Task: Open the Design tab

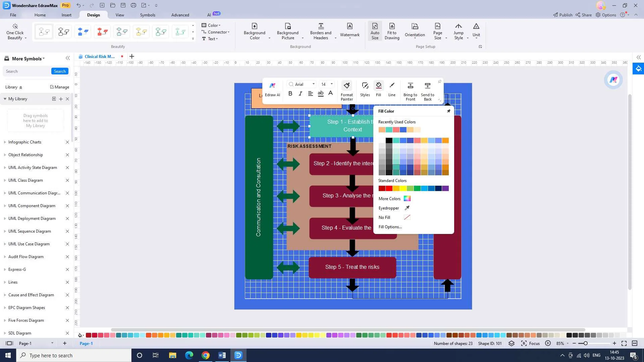Action: [93, 15]
